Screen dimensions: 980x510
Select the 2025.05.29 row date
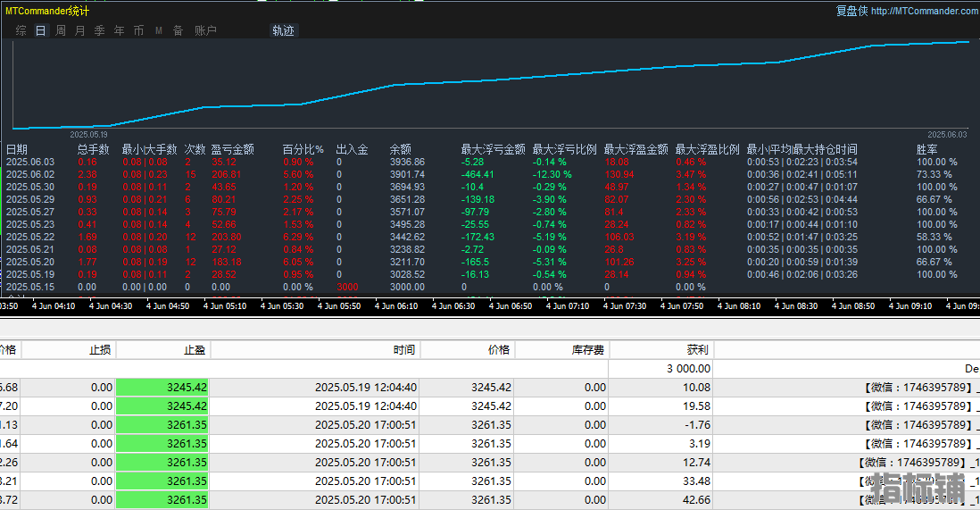(30, 199)
